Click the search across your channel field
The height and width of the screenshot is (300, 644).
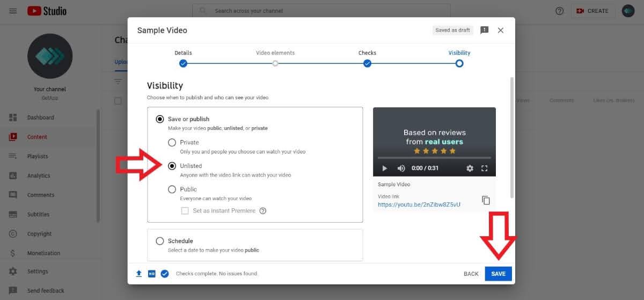pos(321,11)
